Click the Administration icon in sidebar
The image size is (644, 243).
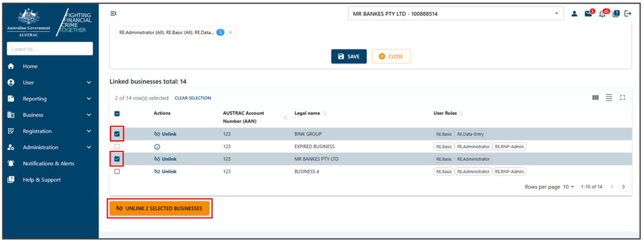[x=11, y=147]
